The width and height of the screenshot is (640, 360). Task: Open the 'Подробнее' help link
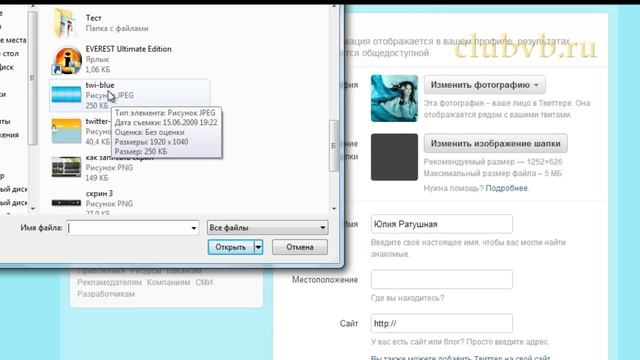pyautogui.click(x=507, y=188)
